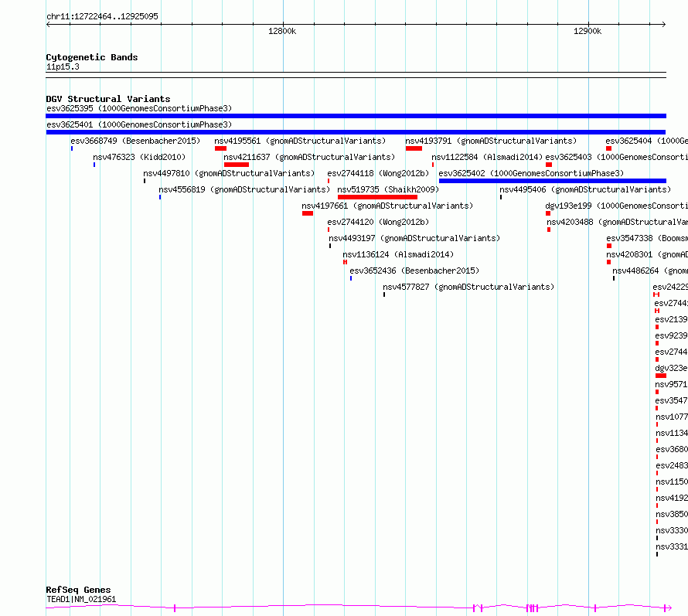688x616 pixels.
Task: Click the DGV Structural Variants track title
Action: 108,99
